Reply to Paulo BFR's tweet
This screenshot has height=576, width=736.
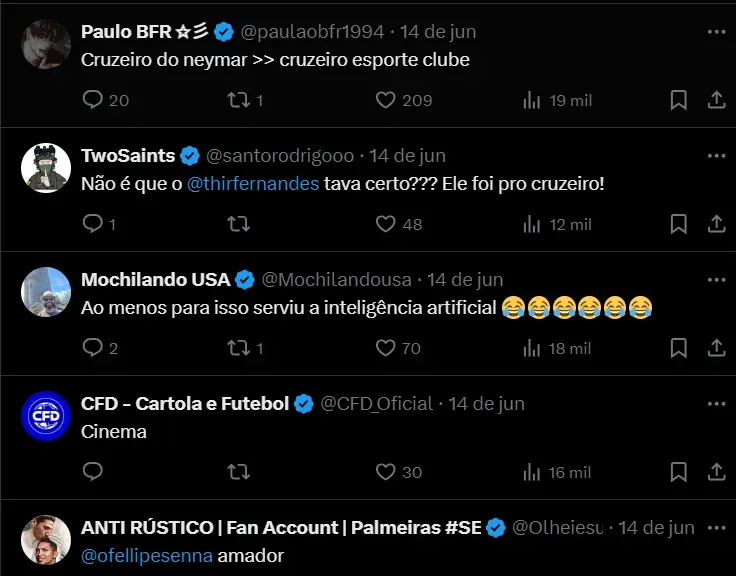coord(93,100)
